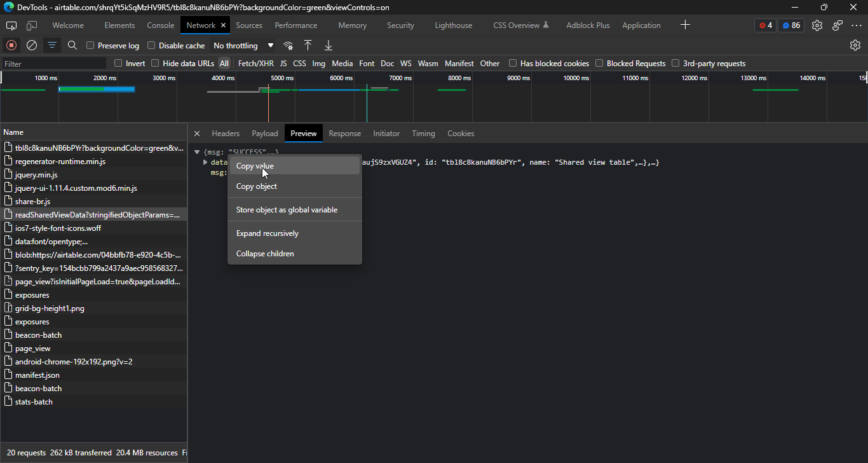Check 3rd-party requests checkbox

[x=675, y=63]
